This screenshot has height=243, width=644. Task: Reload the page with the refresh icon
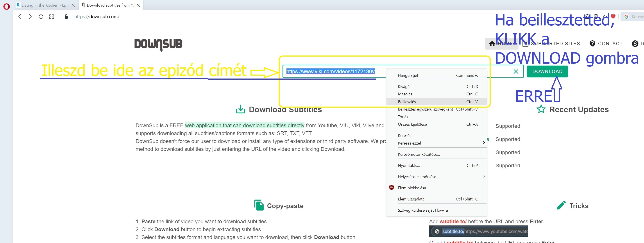pyautogui.click(x=41, y=17)
